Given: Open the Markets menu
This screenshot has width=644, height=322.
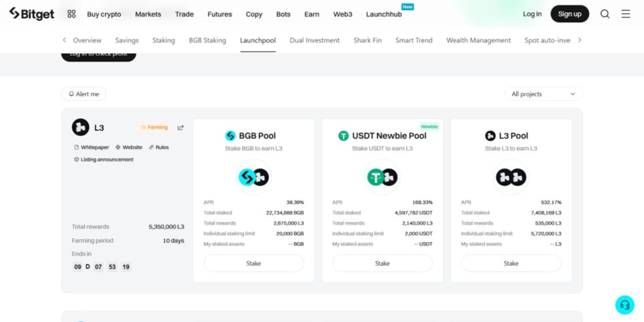Looking at the screenshot, I should (148, 14).
